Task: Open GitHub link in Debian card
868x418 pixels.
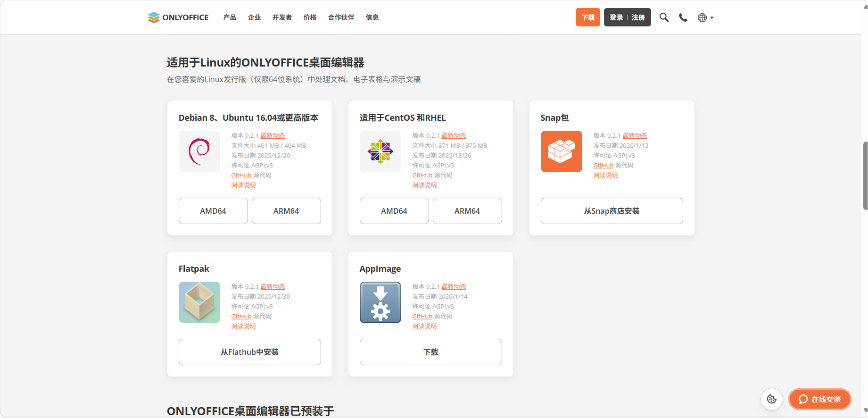Action: 241,176
